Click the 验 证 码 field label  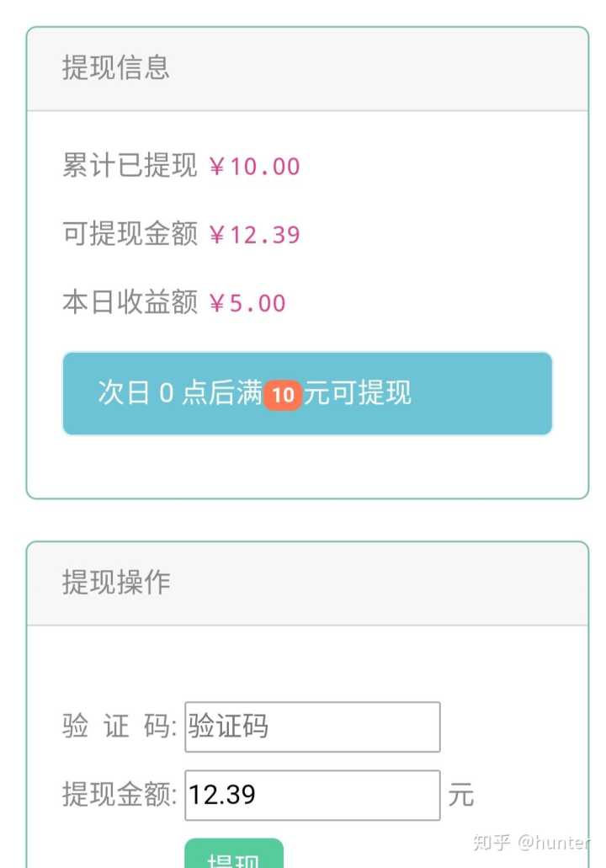119,727
